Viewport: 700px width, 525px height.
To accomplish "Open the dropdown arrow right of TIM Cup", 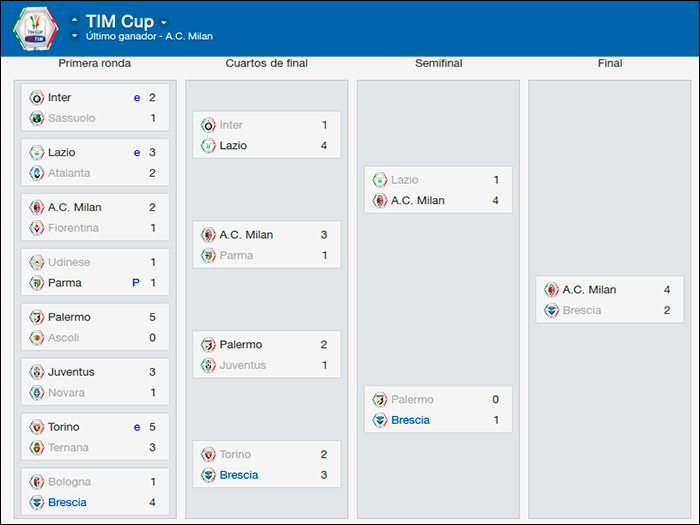I will (164, 22).
